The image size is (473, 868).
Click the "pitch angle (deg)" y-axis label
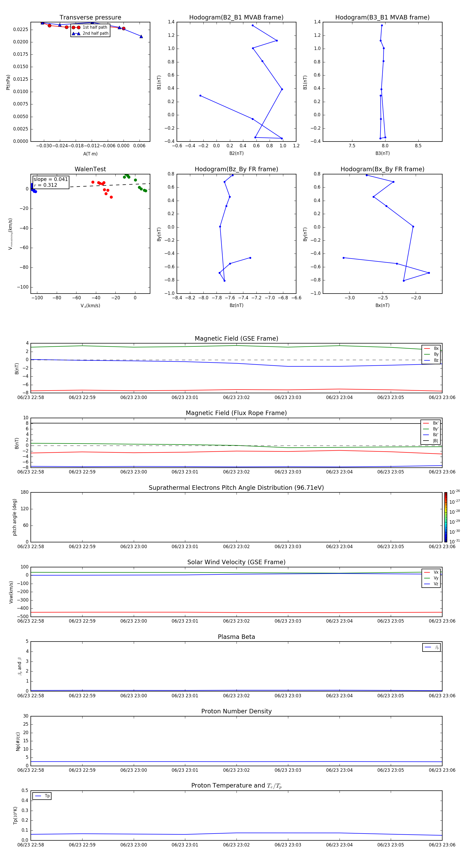(14, 517)
